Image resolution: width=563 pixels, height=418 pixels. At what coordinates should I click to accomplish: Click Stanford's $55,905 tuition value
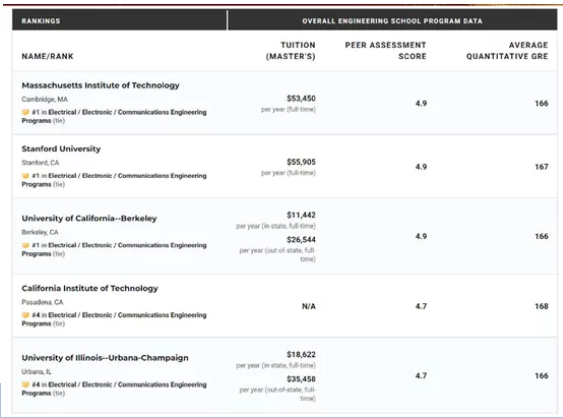click(301, 162)
